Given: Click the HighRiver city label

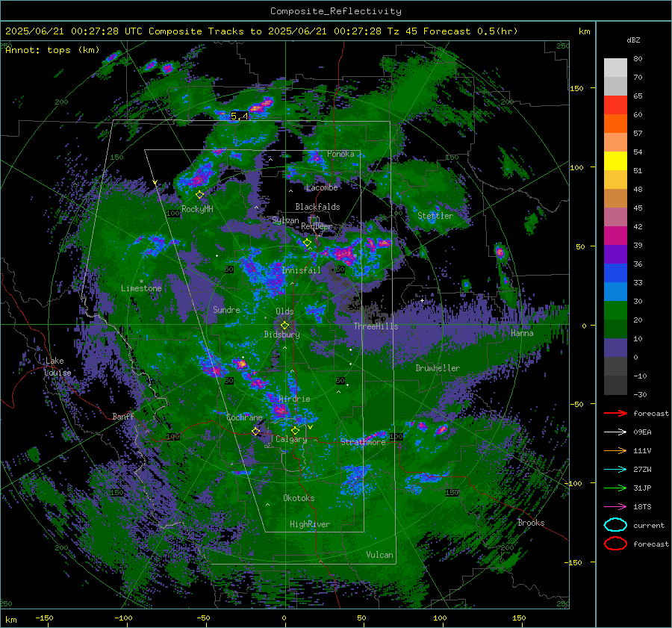Looking at the screenshot, I should pyautogui.click(x=310, y=524).
